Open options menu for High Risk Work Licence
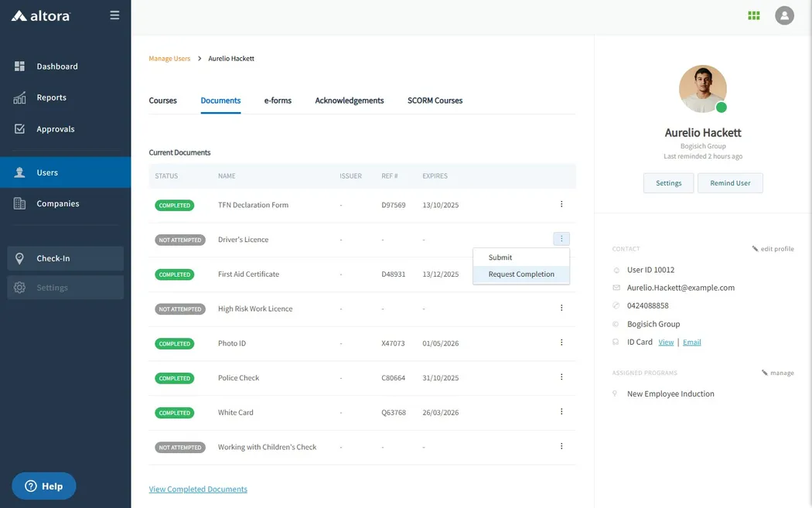 point(561,308)
